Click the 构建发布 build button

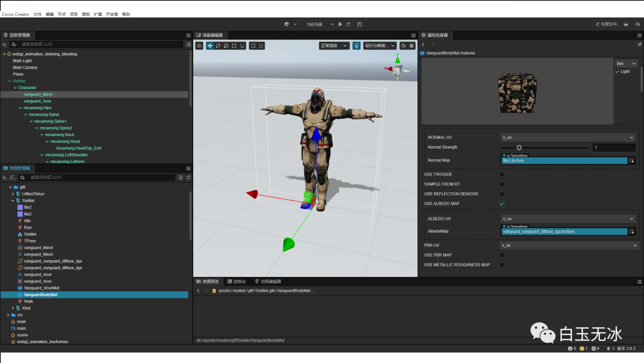[606, 24]
